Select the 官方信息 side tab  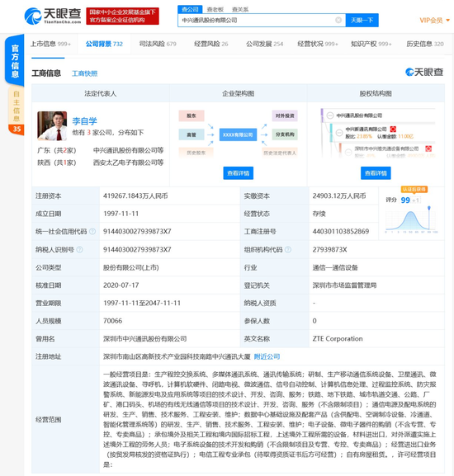[x=15, y=61]
